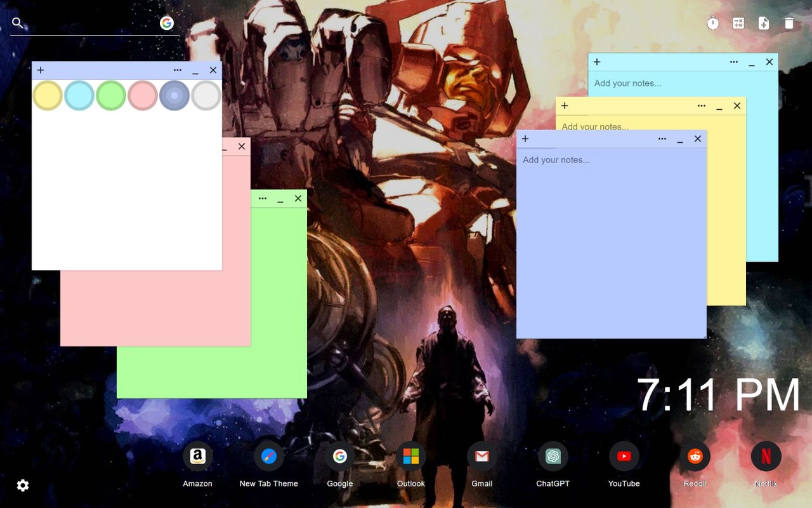The width and height of the screenshot is (812, 508).
Task: Click the trash icon to delete notes
Action: (x=789, y=23)
